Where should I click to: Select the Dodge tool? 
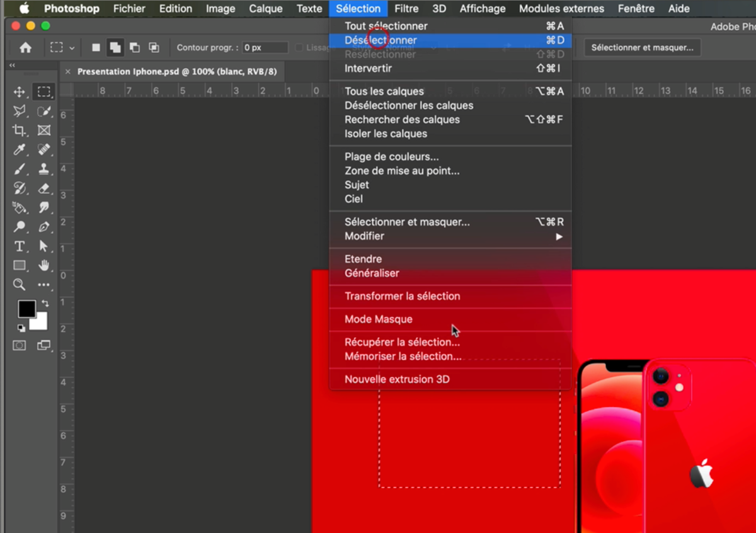click(x=20, y=227)
